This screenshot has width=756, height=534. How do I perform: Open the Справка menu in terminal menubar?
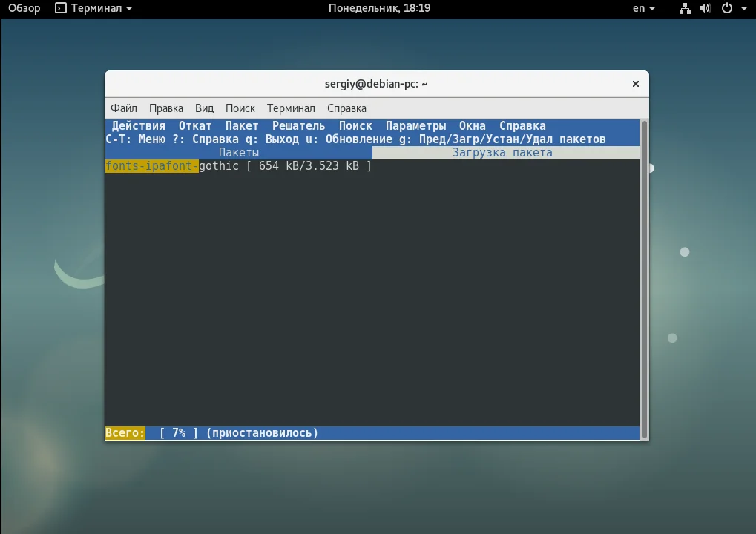coord(346,108)
